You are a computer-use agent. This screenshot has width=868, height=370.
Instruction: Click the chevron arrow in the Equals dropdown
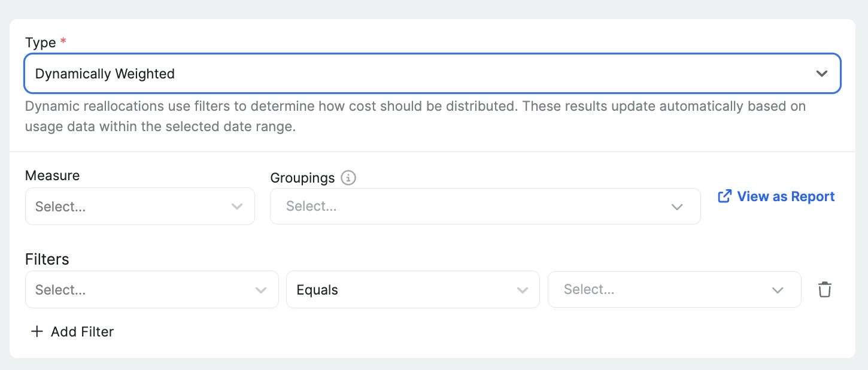(x=523, y=290)
